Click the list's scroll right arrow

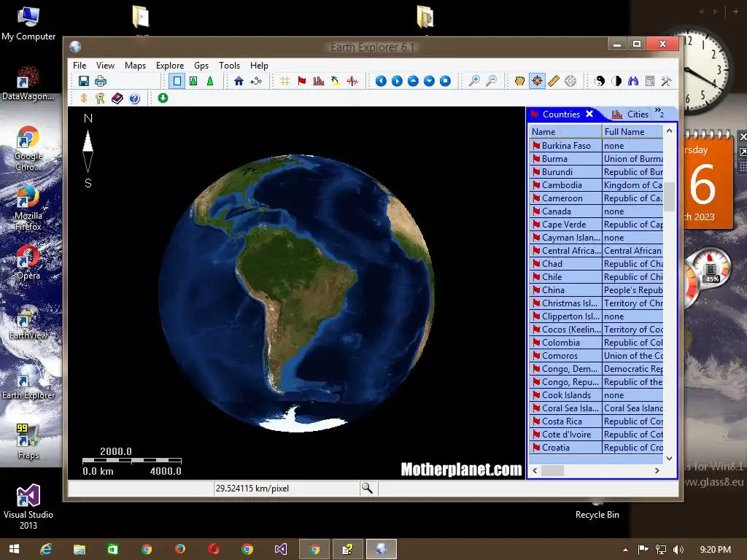657,470
